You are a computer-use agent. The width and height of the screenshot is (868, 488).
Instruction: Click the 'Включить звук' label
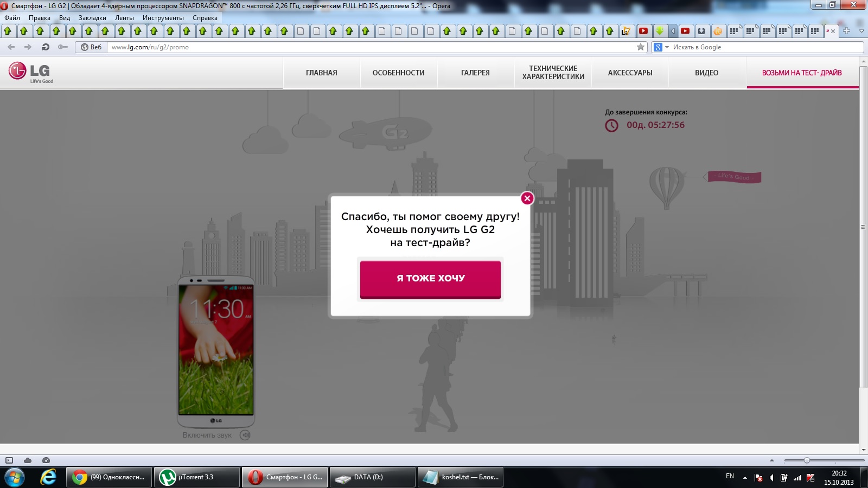207,435
